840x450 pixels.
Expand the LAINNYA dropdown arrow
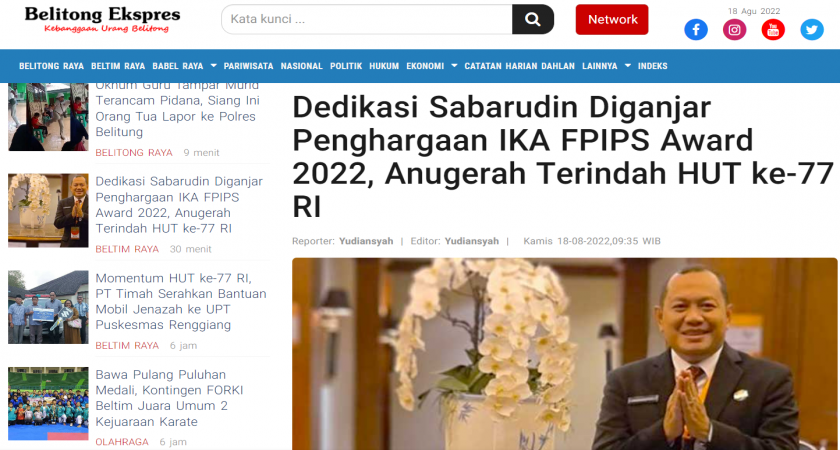pyautogui.click(x=627, y=66)
